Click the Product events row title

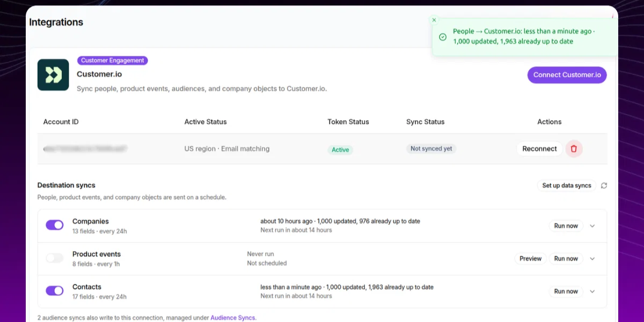coord(97,254)
